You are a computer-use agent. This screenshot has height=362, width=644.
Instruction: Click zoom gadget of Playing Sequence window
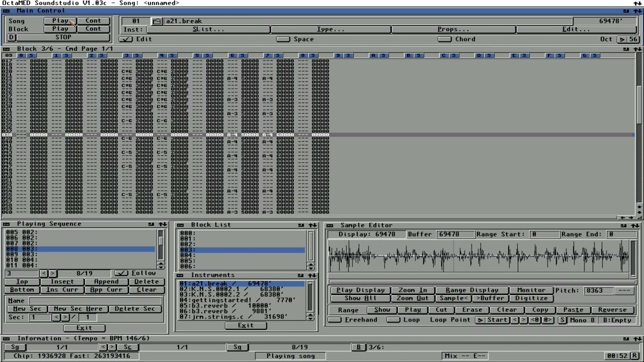coord(151,224)
